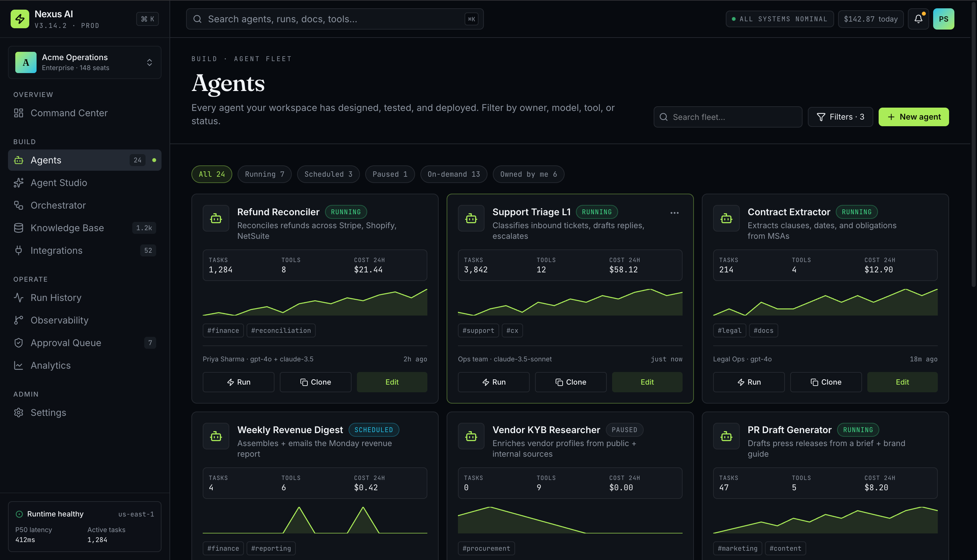Click the #legal tag
Viewport: 977px width, 560px height.
(729, 330)
